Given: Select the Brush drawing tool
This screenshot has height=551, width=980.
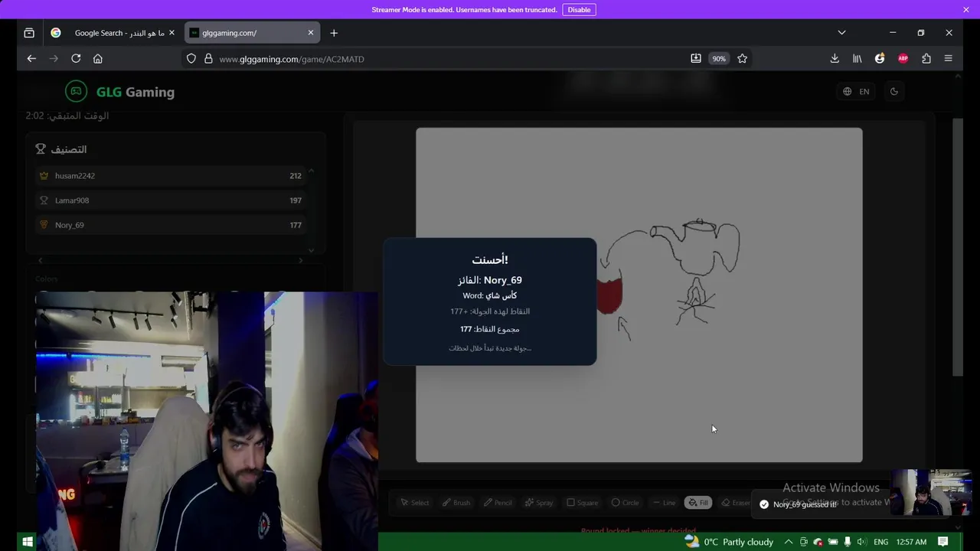Looking at the screenshot, I should tap(456, 503).
